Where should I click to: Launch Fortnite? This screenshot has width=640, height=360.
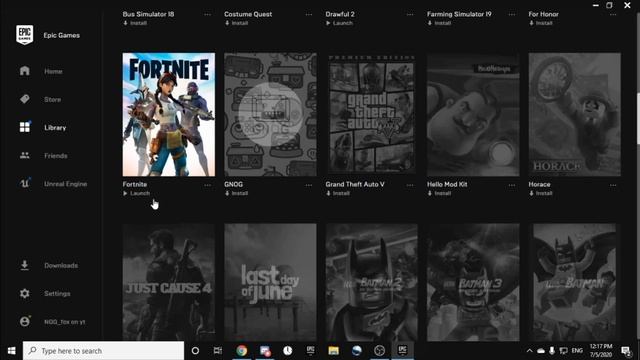(137, 193)
